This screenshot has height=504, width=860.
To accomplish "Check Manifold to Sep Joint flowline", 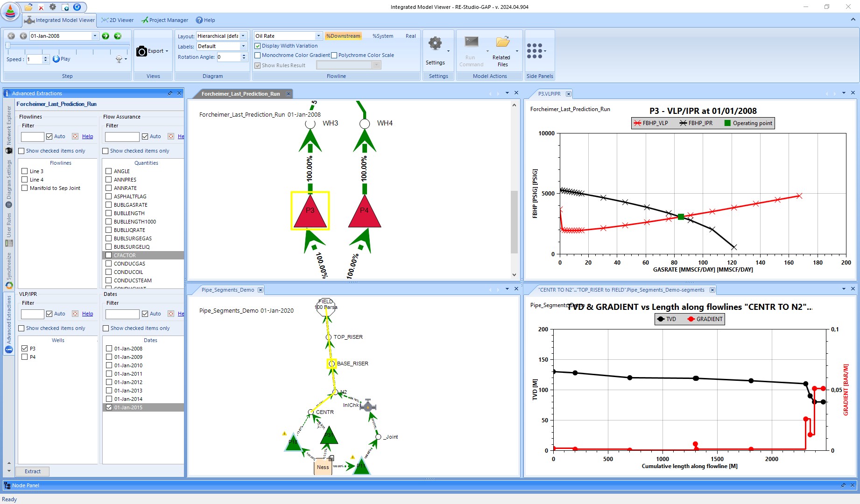I will point(25,188).
